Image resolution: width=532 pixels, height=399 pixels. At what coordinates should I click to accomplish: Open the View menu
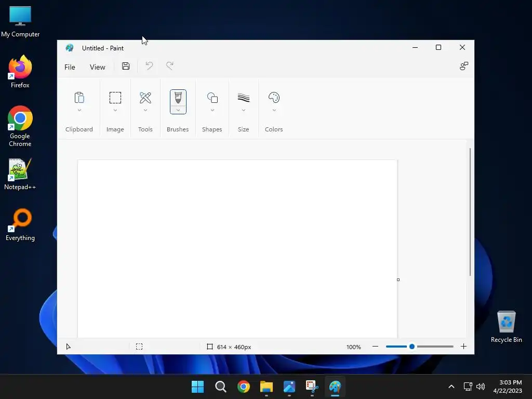point(97,67)
